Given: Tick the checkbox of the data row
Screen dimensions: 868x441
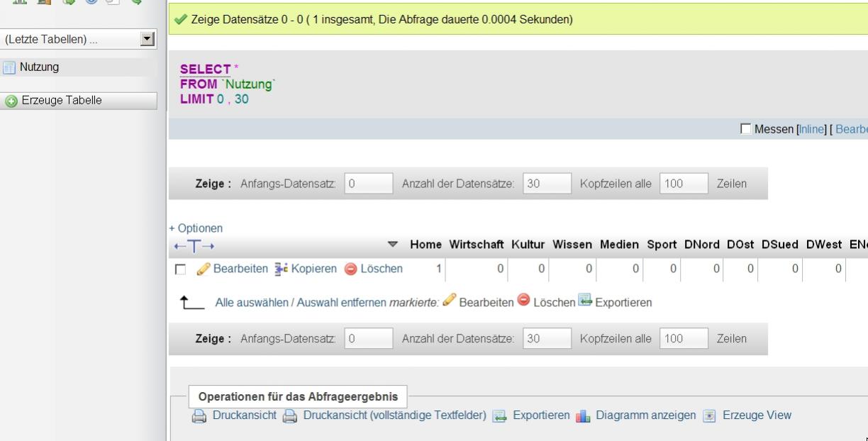Looking at the screenshot, I should click(180, 269).
